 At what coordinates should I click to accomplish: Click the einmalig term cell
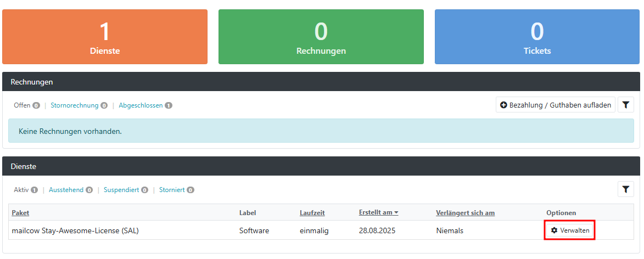pos(314,230)
